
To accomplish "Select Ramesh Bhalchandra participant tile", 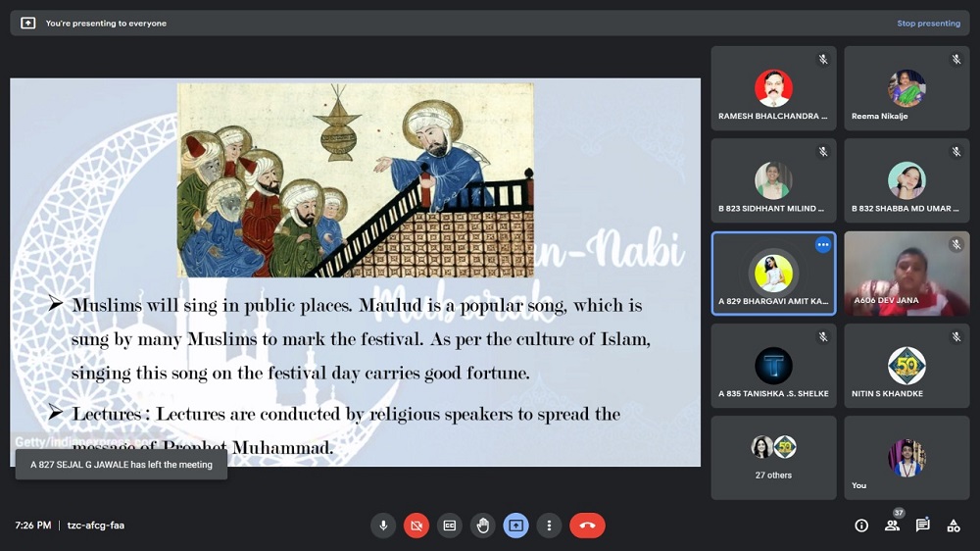I will point(773,88).
